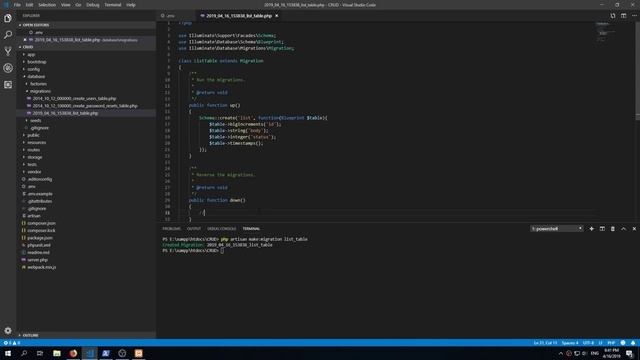Open Task View on the taskbar

[x=40, y=353]
